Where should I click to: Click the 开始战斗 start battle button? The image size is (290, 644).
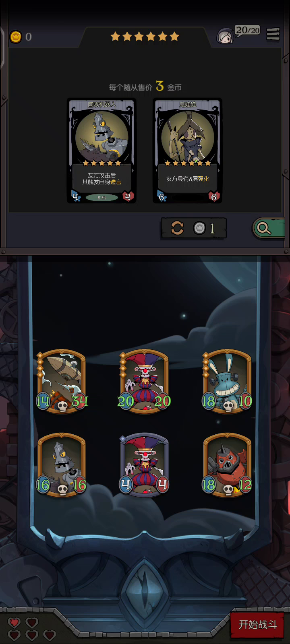258,625
